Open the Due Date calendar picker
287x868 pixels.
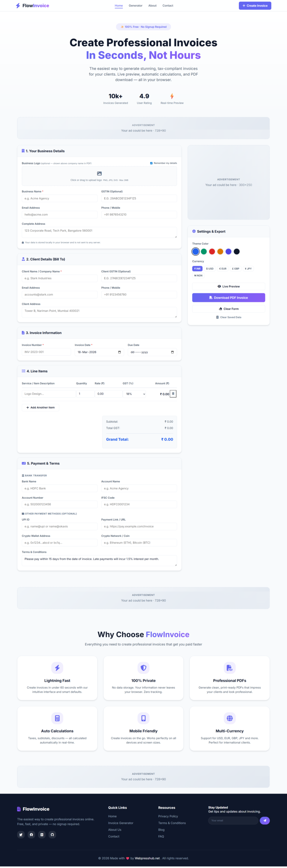coord(172,352)
